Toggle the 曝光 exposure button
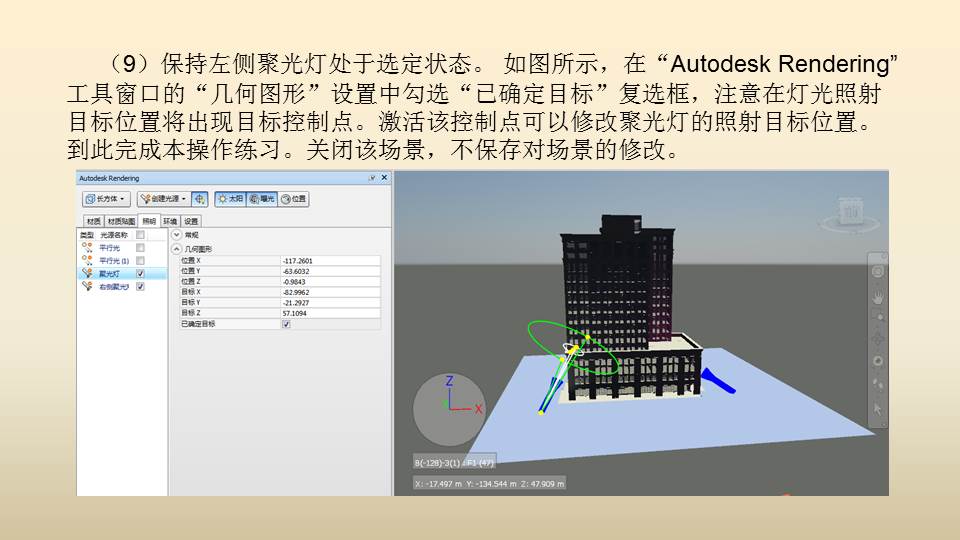This screenshot has height=540, width=960. click(x=262, y=199)
